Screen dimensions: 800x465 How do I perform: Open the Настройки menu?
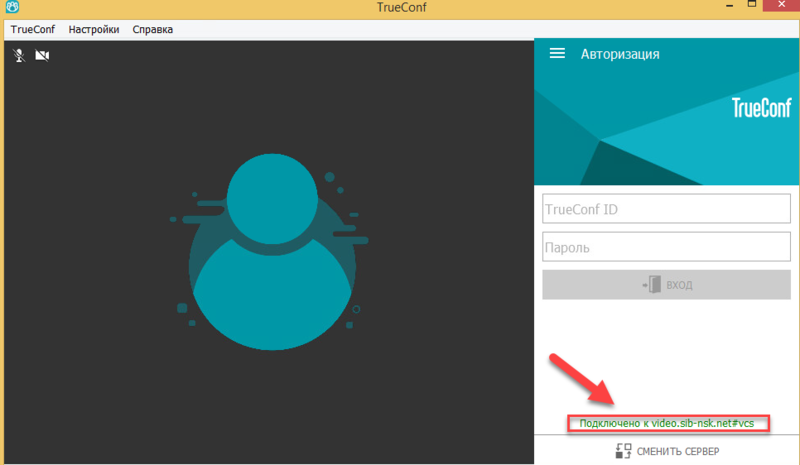point(94,29)
